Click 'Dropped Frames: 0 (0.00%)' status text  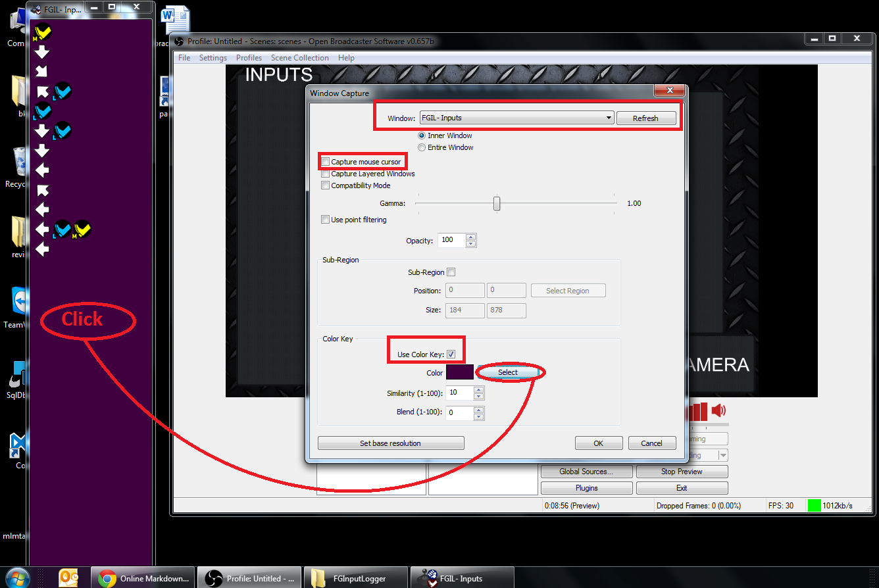point(698,506)
